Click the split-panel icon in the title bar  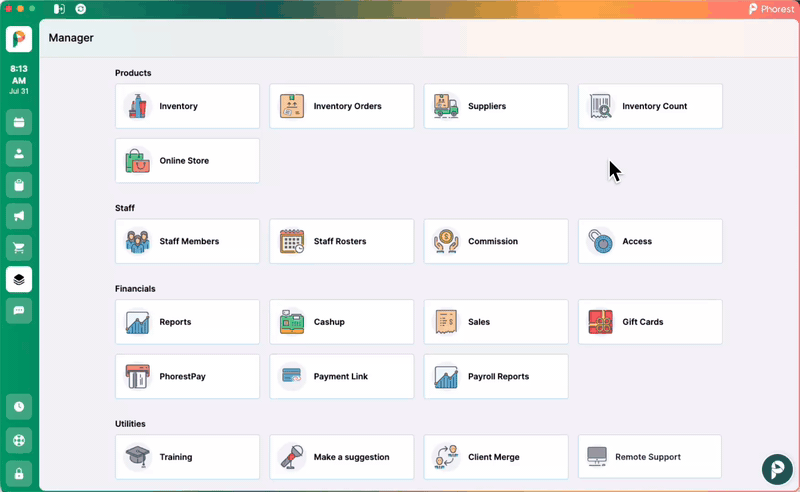pyautogui.click(x=59, y=9)
